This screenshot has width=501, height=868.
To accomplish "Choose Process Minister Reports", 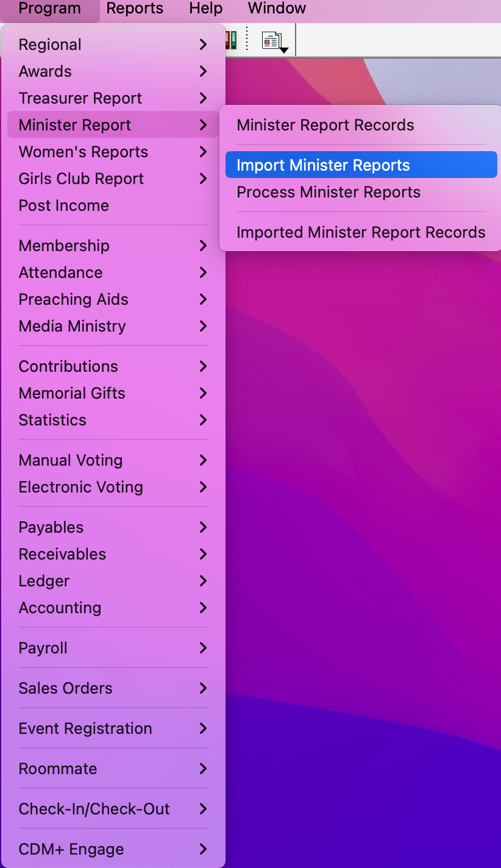I will click(x=329, y=192).
